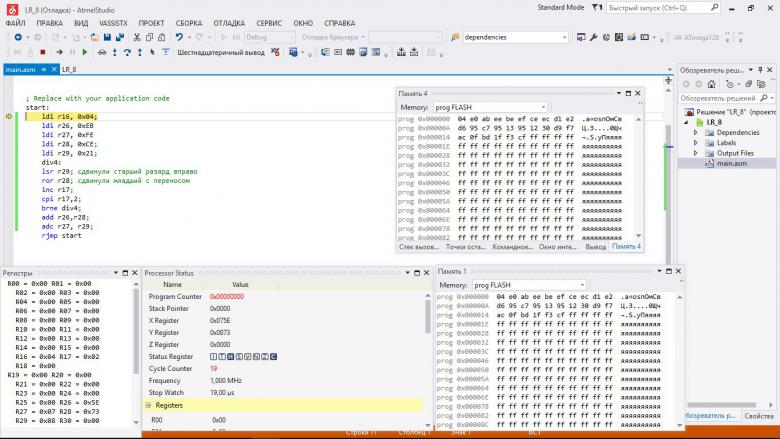This screenshot has width=780, height=439.
Task: Click the ATmega128 device button
Action: [696, 37]
